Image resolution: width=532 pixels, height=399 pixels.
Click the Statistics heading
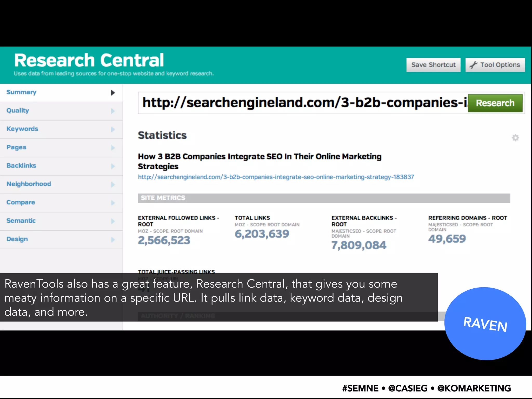(x=162, y=135)
